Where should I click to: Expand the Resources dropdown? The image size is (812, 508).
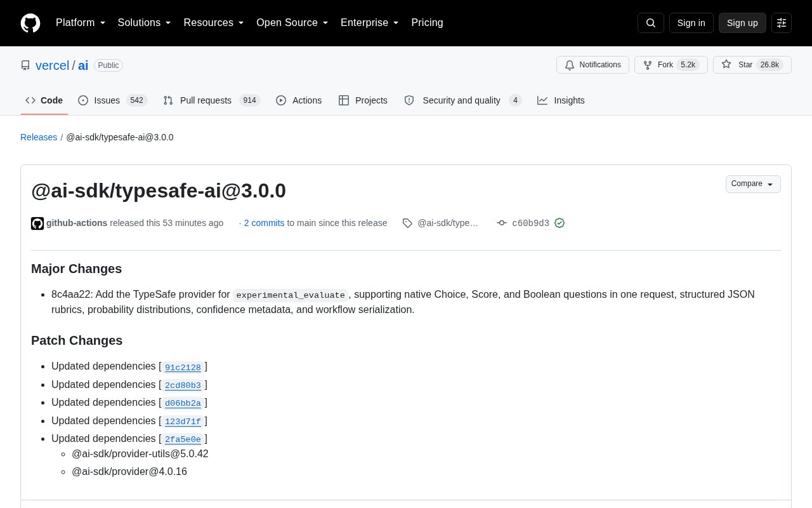(x=214, y=23)
